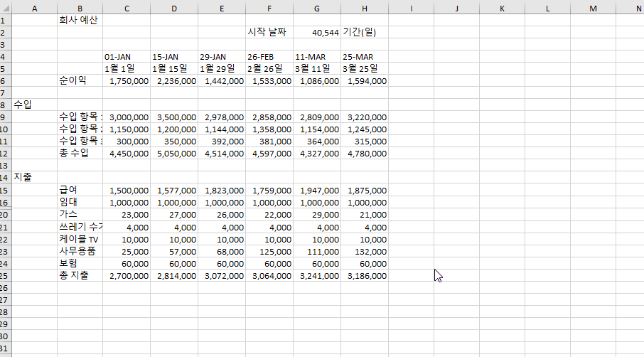Viewport: 644px width, 357px height.
Task: Select total expense 2,700,000
Action: point(127,276)
